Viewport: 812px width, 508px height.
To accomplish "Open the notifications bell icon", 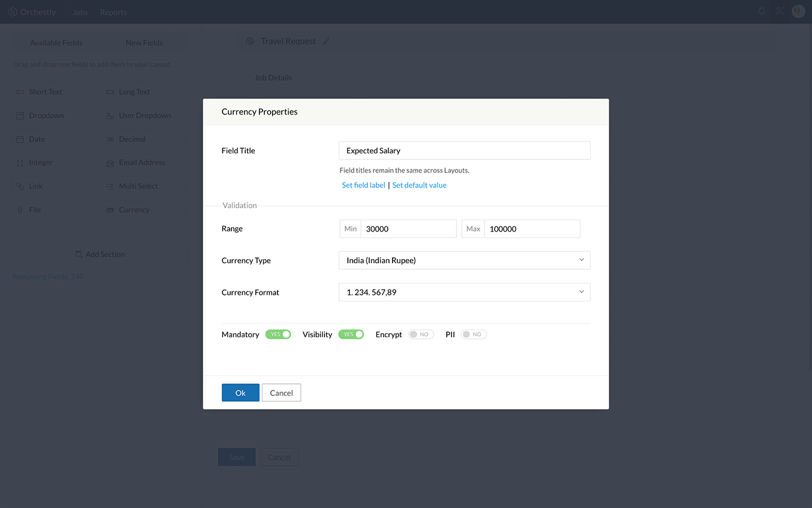I will click(x=762, y=11).
